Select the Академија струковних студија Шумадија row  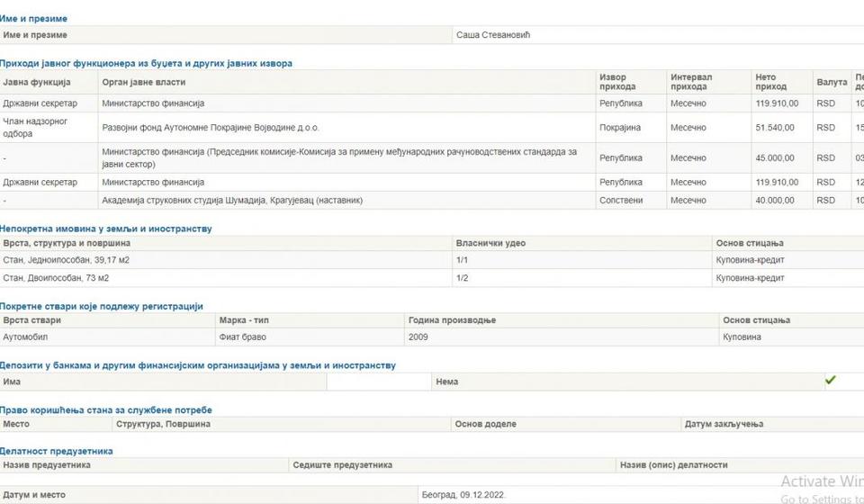(x=232, y=200)
